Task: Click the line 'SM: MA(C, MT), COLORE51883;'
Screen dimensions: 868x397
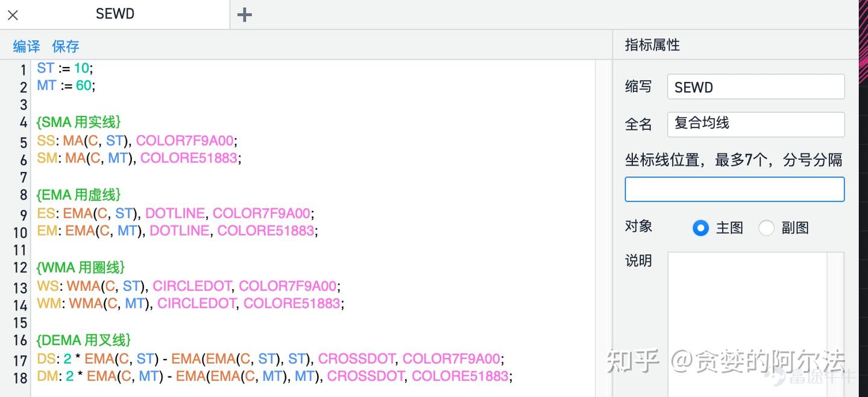Action: [x=139, y=159]
